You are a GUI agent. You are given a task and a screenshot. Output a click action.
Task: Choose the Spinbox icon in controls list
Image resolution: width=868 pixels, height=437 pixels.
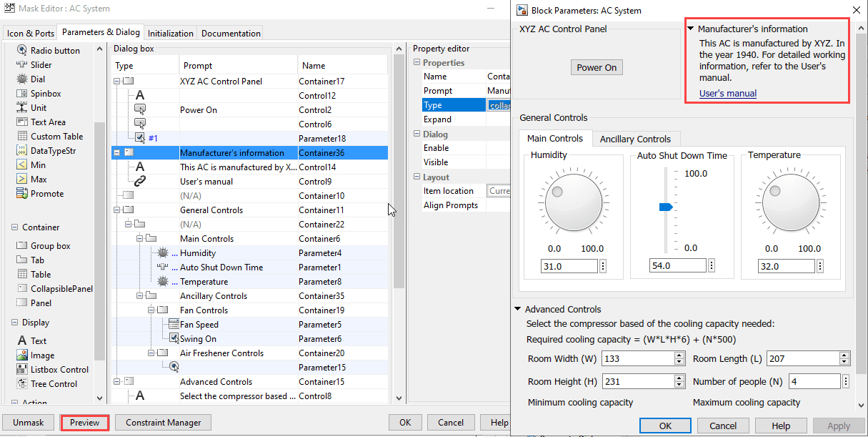pos(21,94)
